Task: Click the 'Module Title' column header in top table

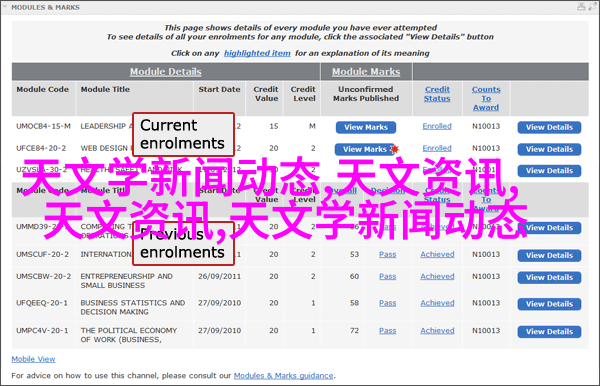Action: [105, 89]
